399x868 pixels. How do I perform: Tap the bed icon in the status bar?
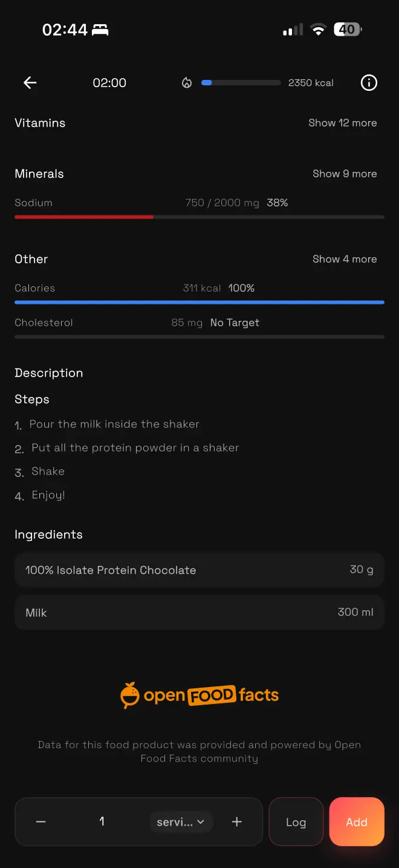coord(100,28)
